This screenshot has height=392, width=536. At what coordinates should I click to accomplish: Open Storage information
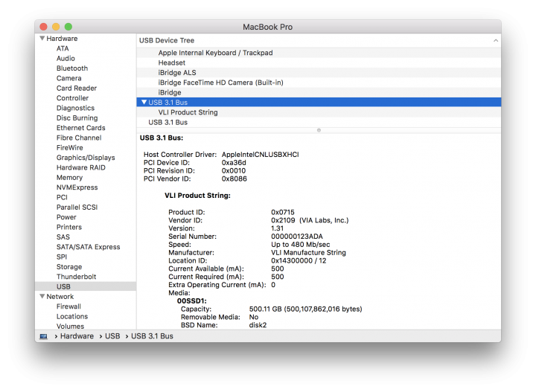tap(69, 266)
